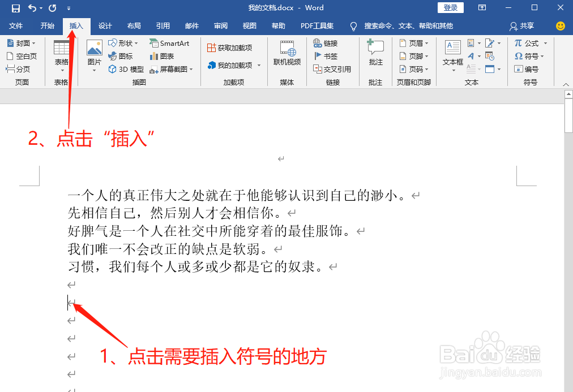573x392 pixels.
Task: Insert a SmartArt graphic
Action: 169,44
